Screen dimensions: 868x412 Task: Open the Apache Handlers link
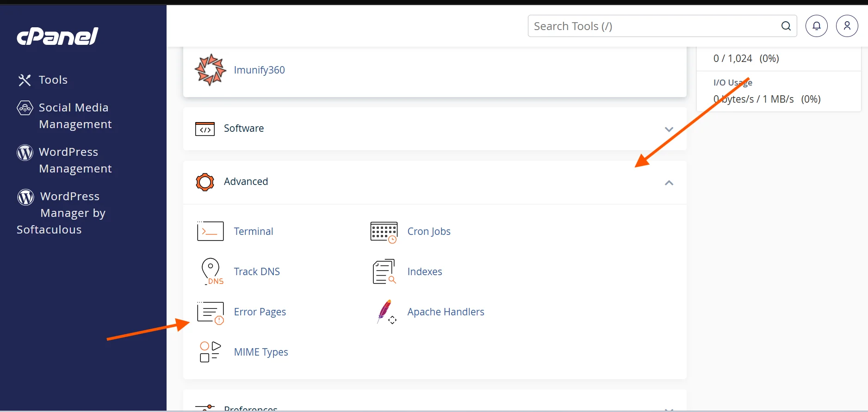(446, 312)
